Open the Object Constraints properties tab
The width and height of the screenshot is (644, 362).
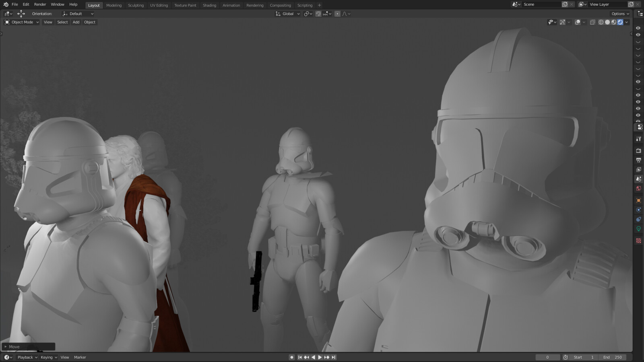tap(638, 219)
